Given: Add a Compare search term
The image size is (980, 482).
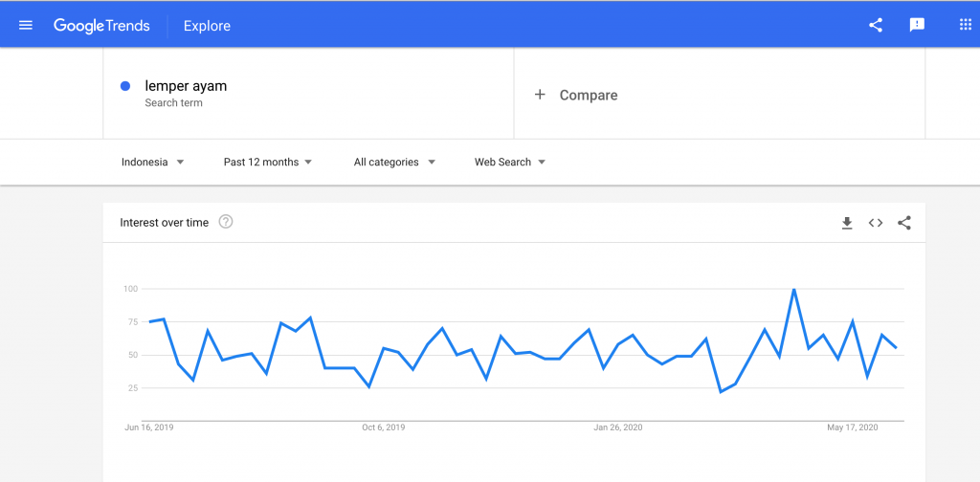Looking at the screenshot, I should tap(720, 94).
